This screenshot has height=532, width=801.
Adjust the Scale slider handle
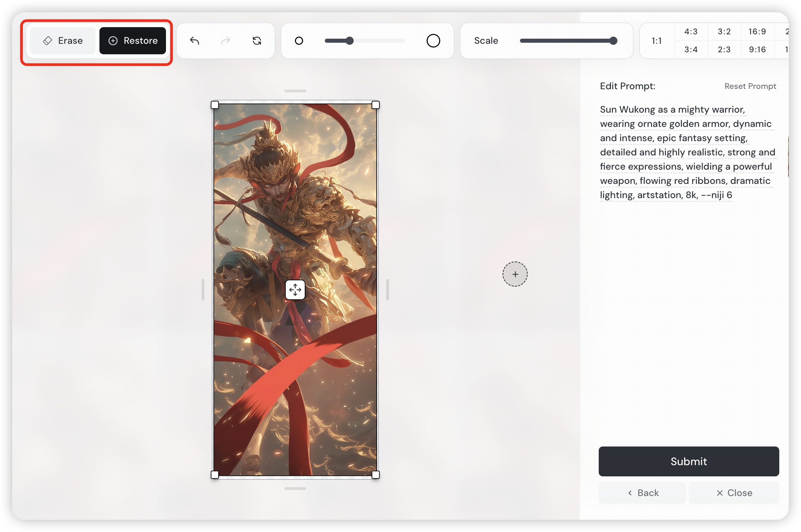pos(613,41)
